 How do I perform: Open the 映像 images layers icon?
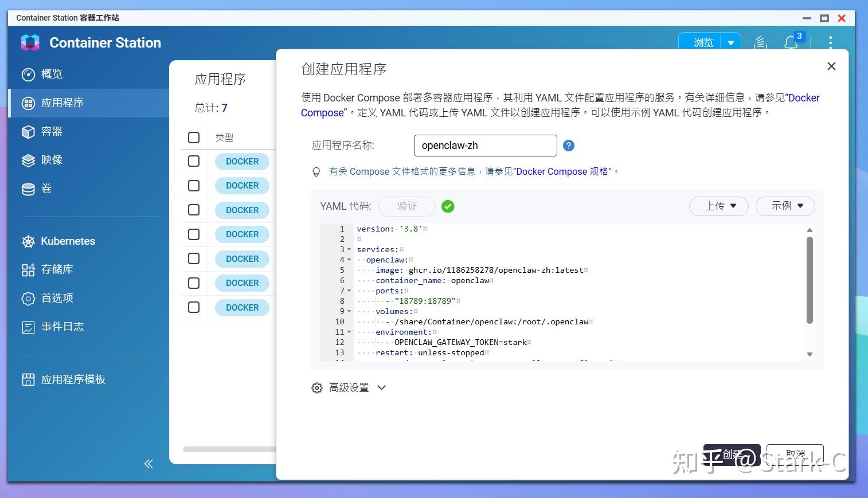(28, 160)
